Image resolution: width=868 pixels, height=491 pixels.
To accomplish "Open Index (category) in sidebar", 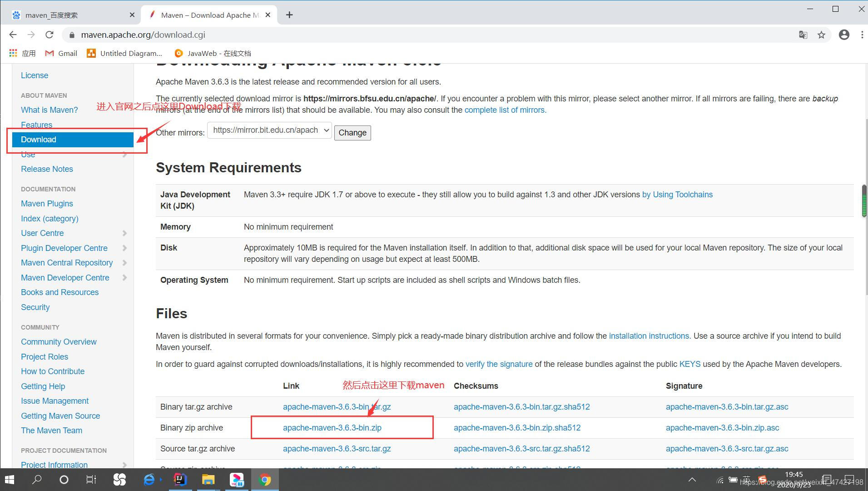I will (50, 219).
